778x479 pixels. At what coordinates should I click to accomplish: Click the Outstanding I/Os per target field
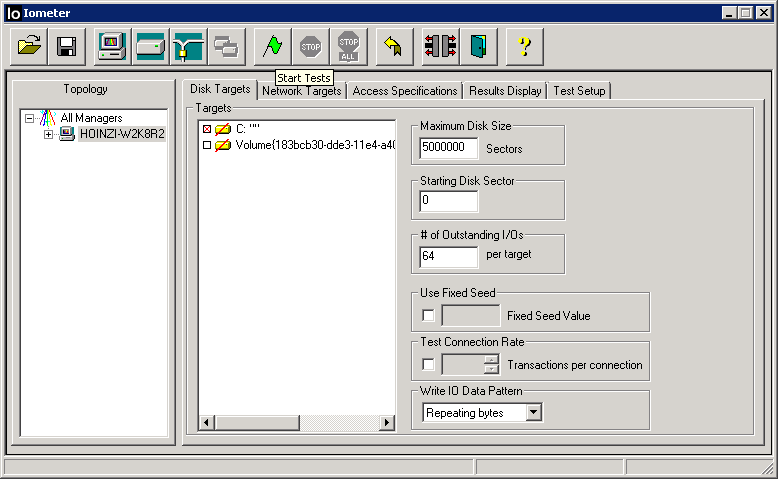point(449,256)
